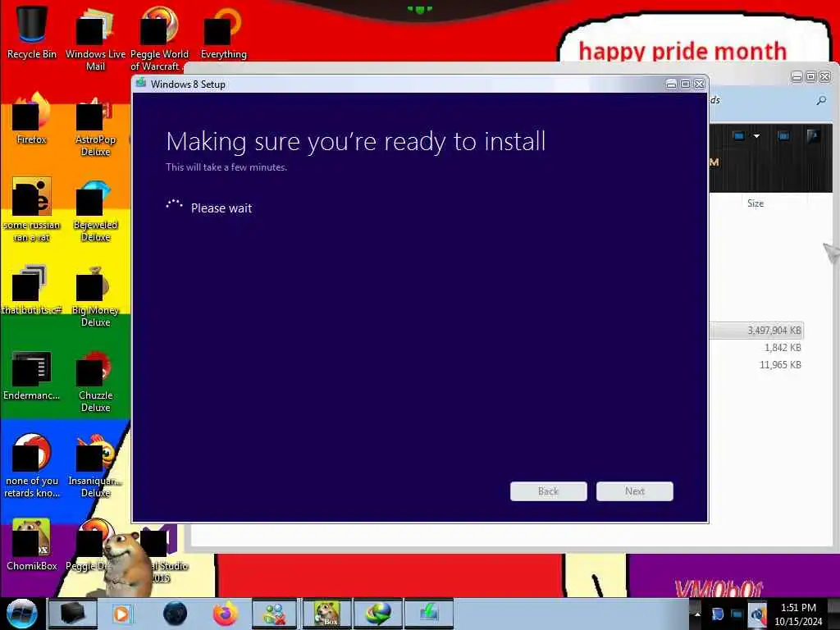Switch to Windows 8 Setup taskbar button

[x=428, y=614]
